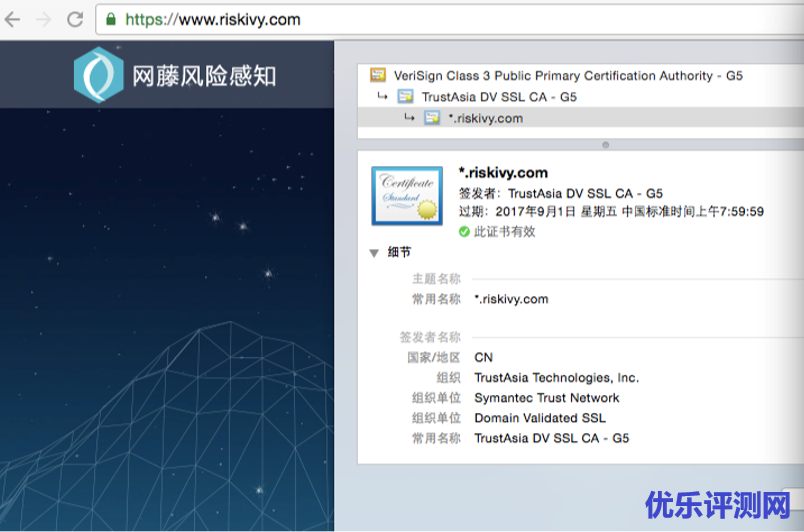This screenshot has width=804, height=532.
Task: Select TrustAsia DV SSL CA - G5 row
Action: click(x=580, y=96)
